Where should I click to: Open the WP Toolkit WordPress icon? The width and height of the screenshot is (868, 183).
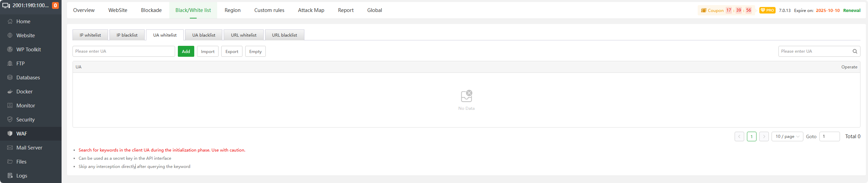(x=10, y=50)
